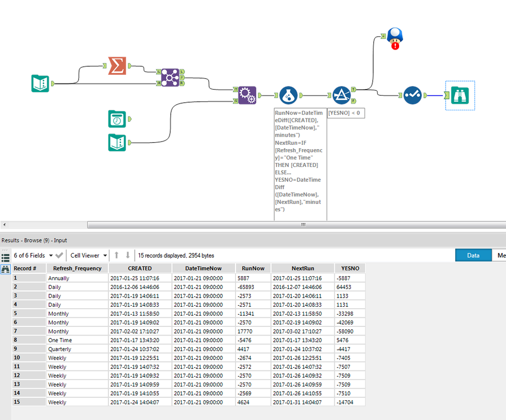506x420 pixels.
Task: Jump to previous record with up arrow
Action: coord(116,255)
